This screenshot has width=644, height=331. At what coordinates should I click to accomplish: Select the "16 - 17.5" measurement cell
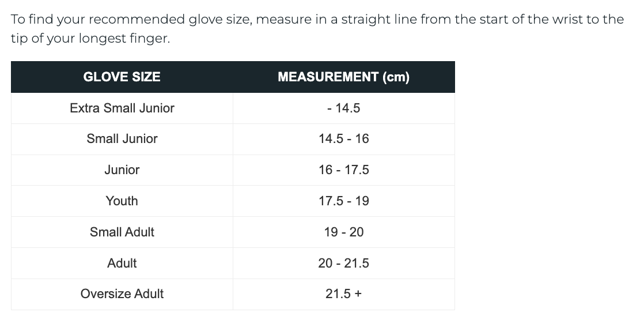tap(343, 170)
